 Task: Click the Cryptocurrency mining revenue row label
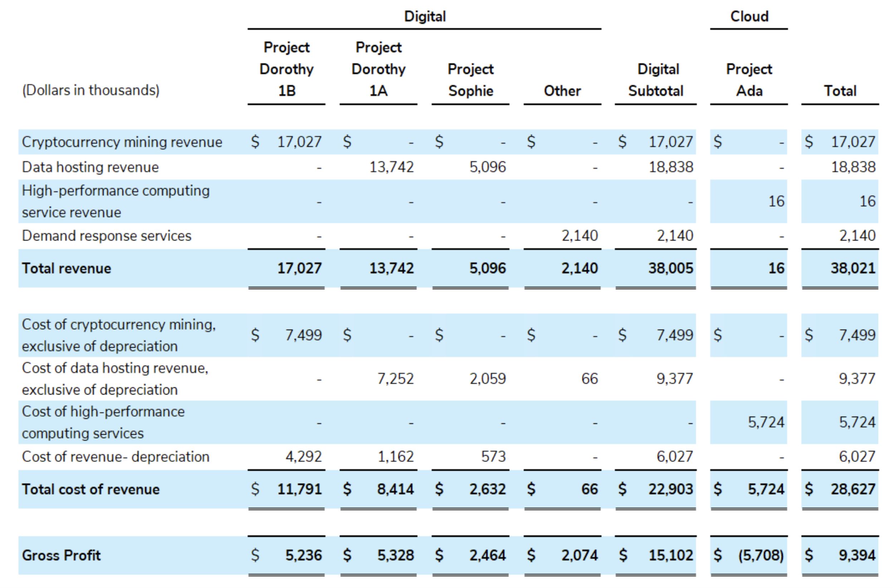(122, 142)
